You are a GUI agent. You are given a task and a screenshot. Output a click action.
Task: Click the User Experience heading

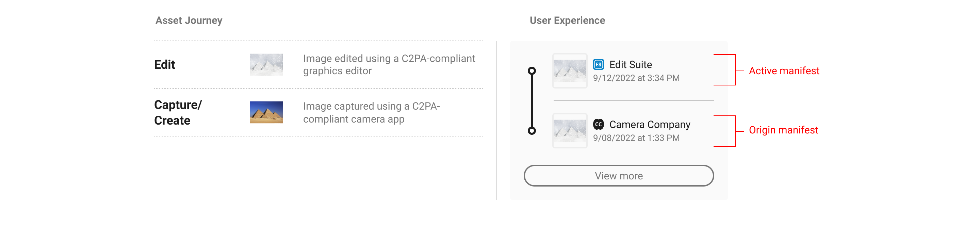point(567,20)
